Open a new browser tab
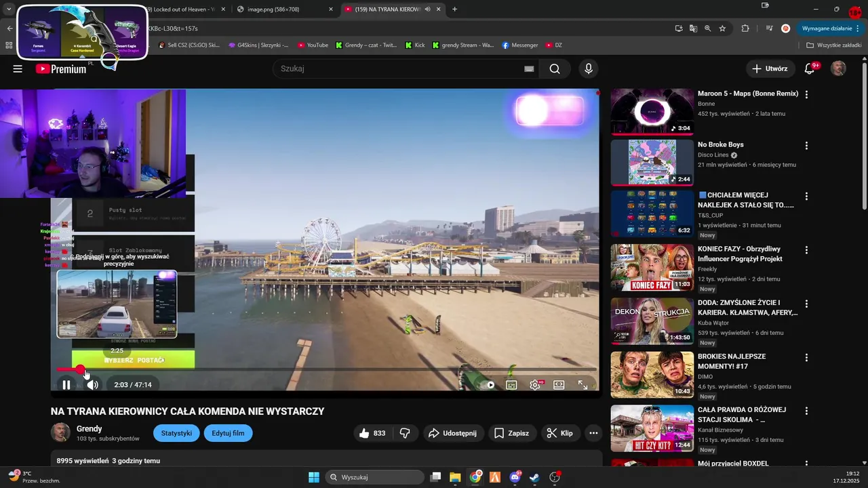This screenshot has width=868, height=488. (x=454, y=9)
